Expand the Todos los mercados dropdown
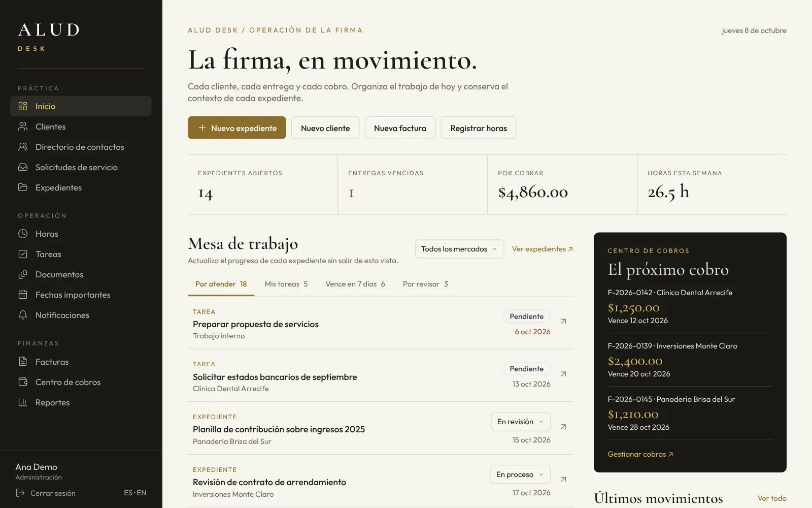Screen dimensions: 812x508 coord(459,249)
